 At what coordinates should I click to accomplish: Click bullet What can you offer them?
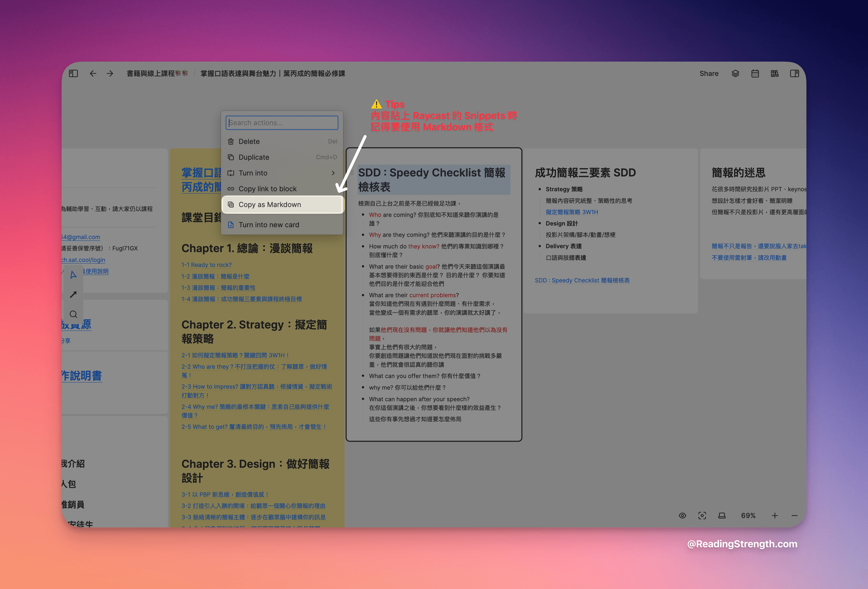click(x=425, y=376)
